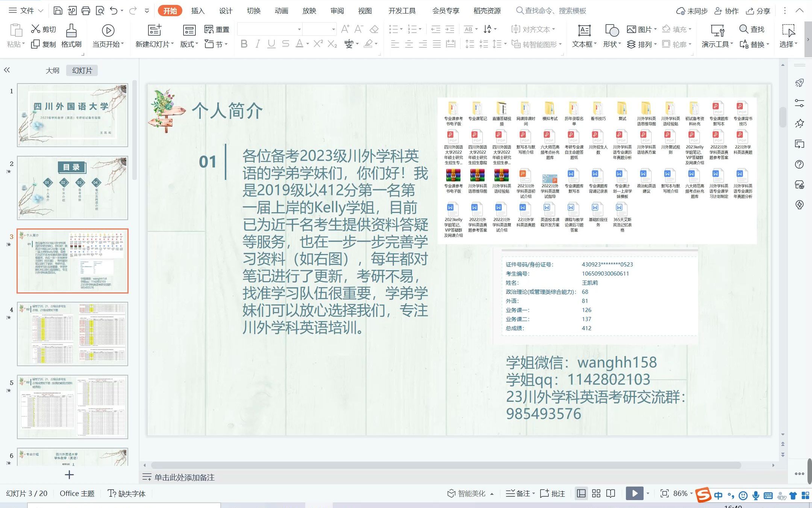
Task: Open the 文件 file menu
Action: coord(26,11)
